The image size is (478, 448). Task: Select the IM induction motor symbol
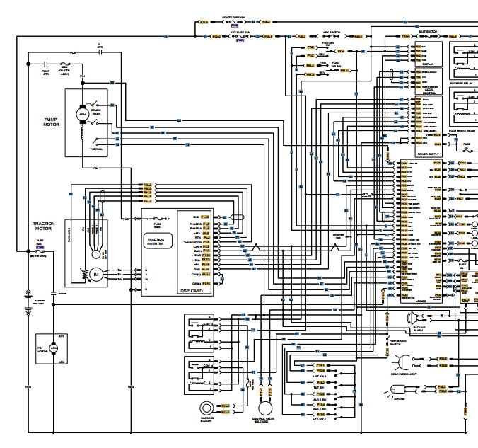point(96,275)
